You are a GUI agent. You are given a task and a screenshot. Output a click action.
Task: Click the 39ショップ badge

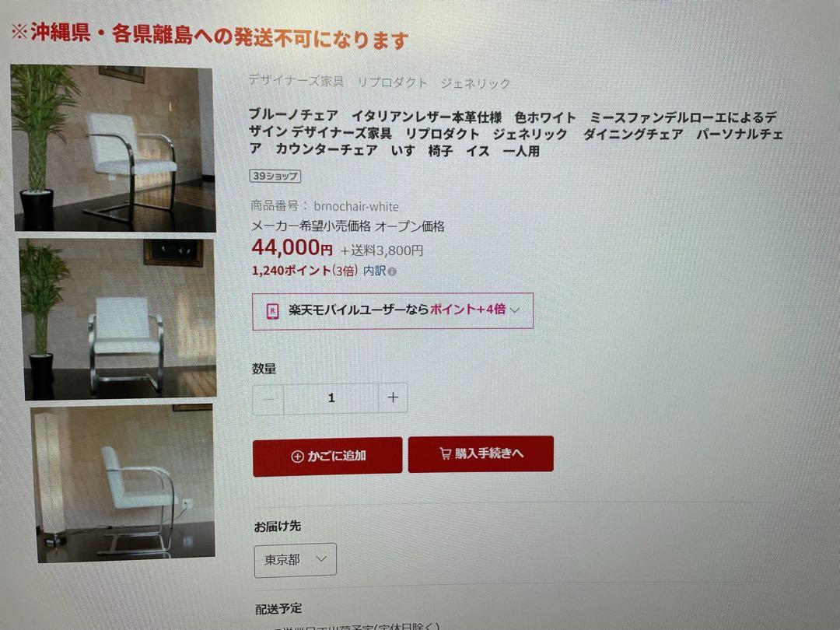tap(275, 177)
